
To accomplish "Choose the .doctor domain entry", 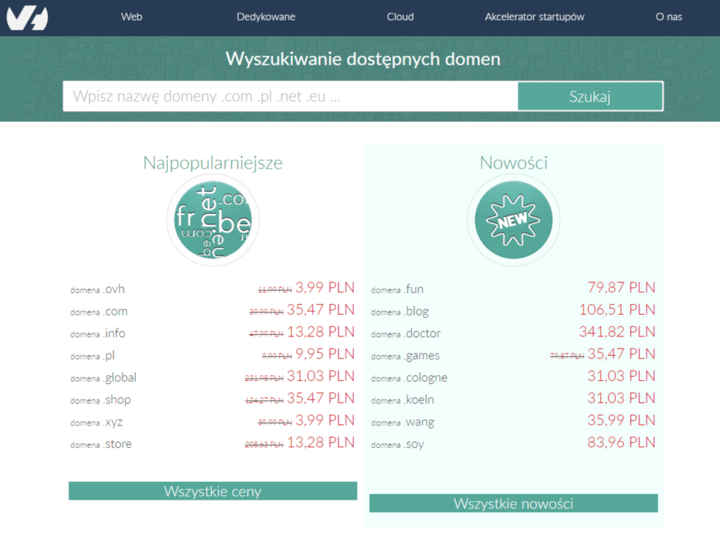I will click(513, 333).
